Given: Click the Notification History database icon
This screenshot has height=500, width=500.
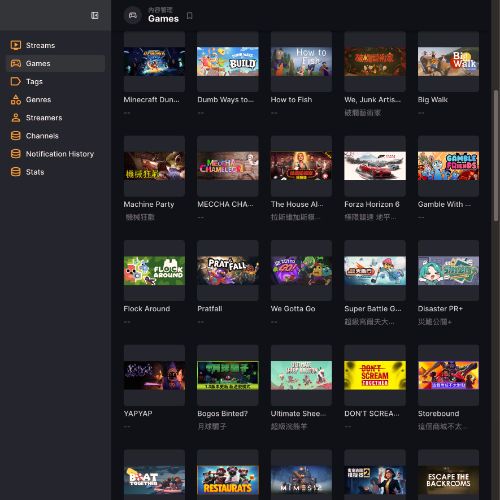Looking at the screenshot, I should click(16, 154).
